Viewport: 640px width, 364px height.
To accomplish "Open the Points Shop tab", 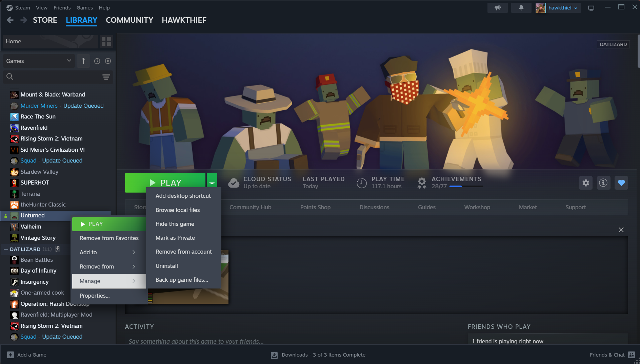I will [x=315, y=207].
